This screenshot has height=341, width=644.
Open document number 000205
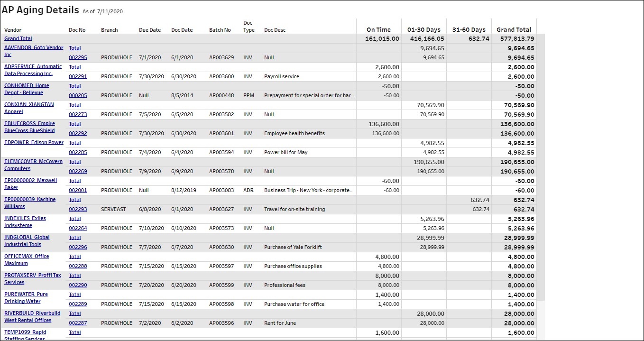click(78, 95)
